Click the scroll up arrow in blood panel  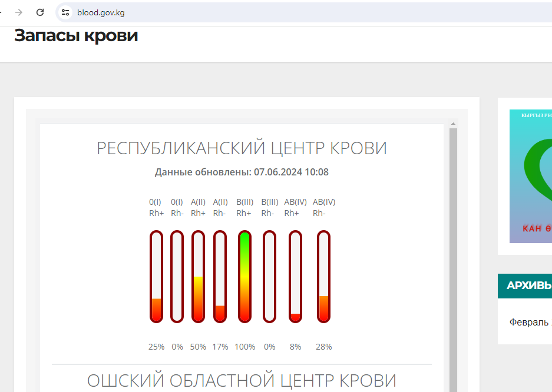tap(453, 124)
